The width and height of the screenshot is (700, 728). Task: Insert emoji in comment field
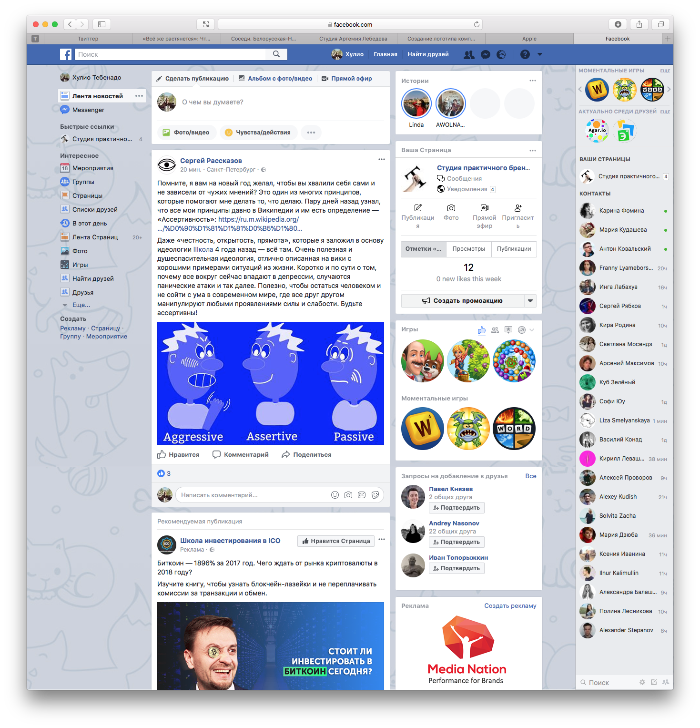click(335, 495)
